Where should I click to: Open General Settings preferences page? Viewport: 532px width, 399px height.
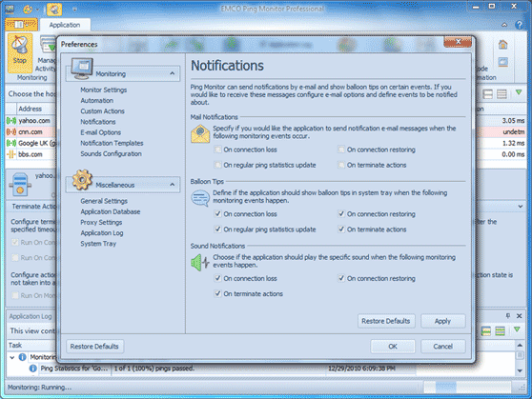104,201
